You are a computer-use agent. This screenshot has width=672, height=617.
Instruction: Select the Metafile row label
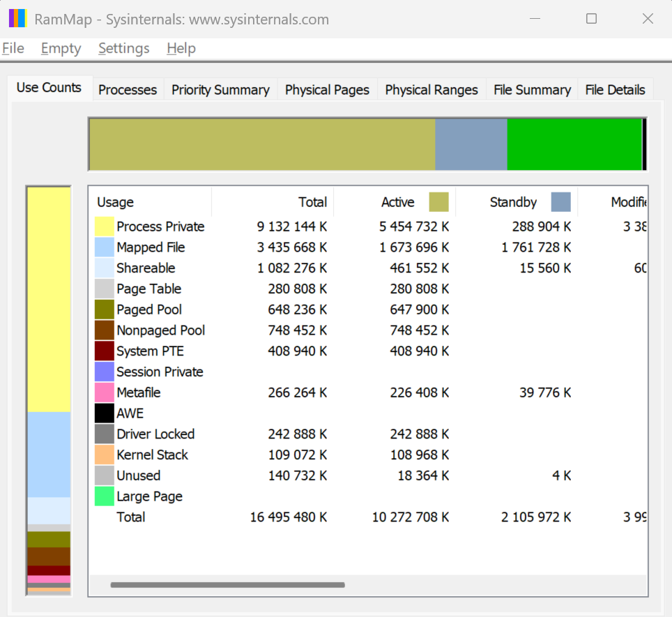click(139, 393)
